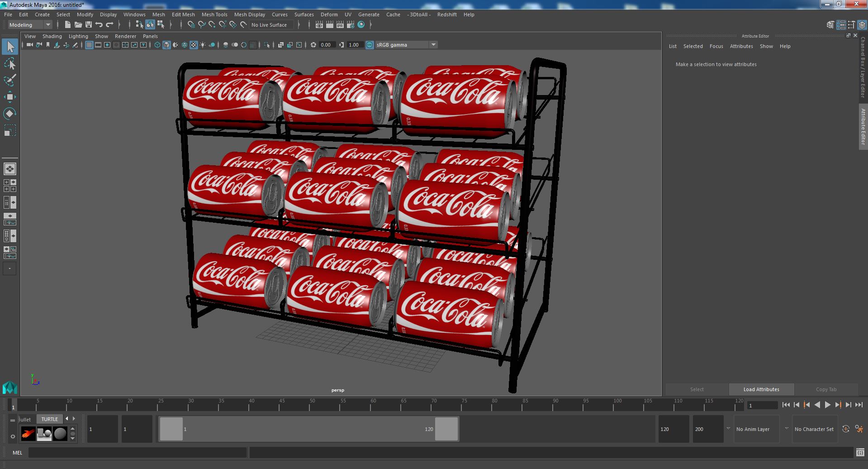Click frame 60 on the time slider
Image resolution: width=868 pixels, height=469 pixels.
click(373, 405)
